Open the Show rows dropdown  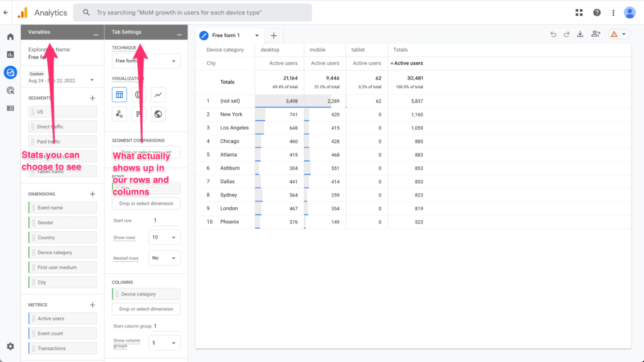point(164,237)
